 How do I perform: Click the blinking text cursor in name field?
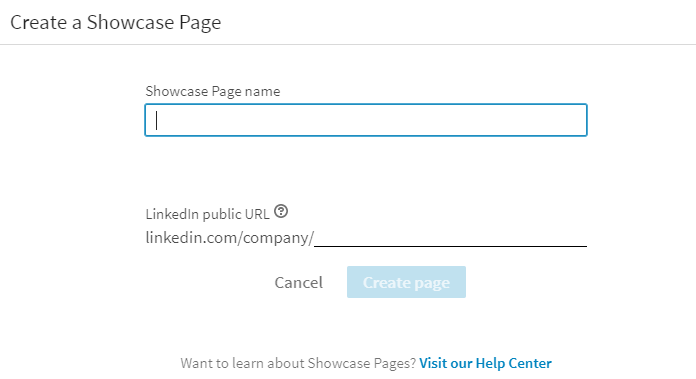(156, 120)
